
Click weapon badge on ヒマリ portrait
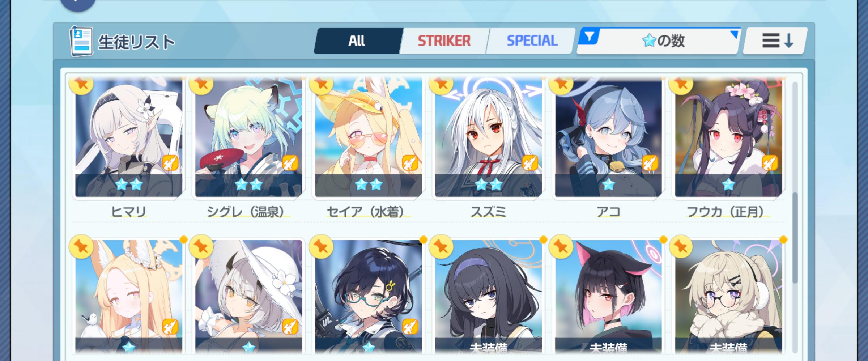[x=170, y=163]
